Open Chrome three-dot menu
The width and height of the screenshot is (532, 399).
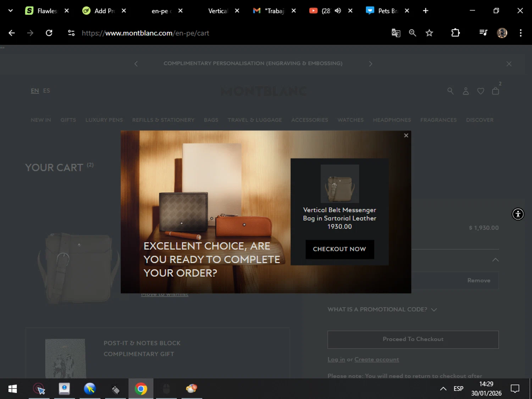click(521, 33)
